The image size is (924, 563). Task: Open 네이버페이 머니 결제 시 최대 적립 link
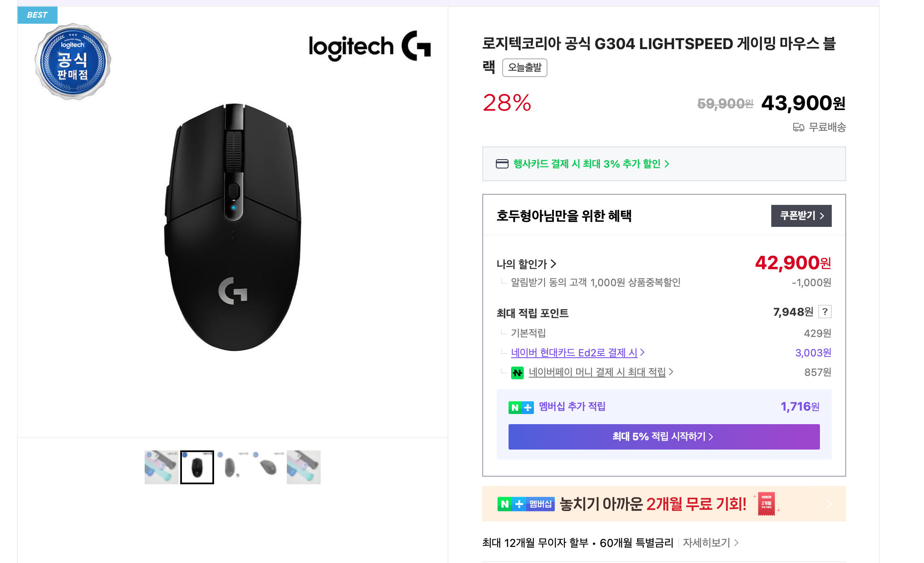point(600,372)
